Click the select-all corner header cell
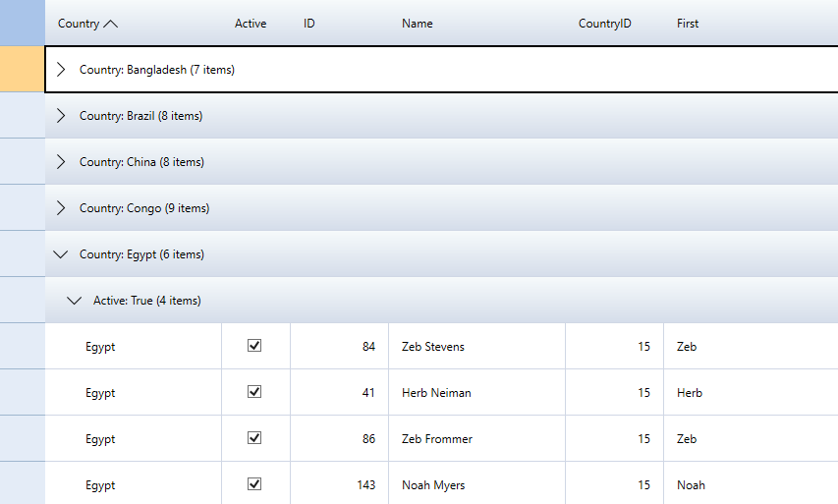This screenshot has height=504, width=838. pos(22,23)
